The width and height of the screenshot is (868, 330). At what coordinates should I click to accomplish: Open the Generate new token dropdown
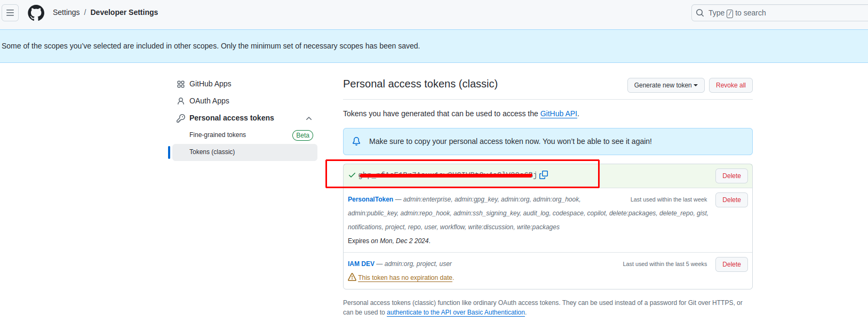[665, 85]
